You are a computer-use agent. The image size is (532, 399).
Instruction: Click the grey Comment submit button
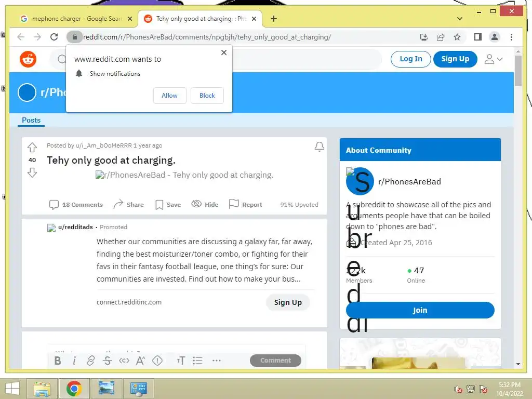(x=275, y=361)
